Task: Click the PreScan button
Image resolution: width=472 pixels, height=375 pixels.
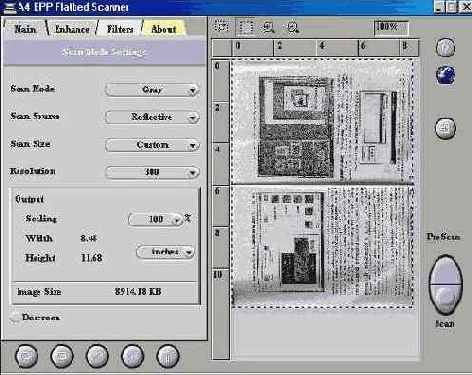Action: tap(445, 270)
